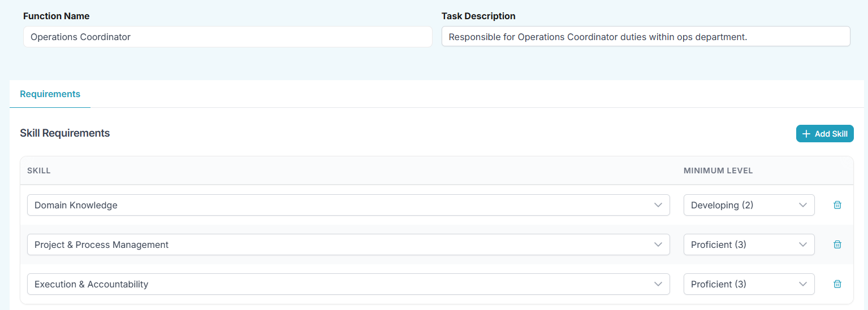Delete the Domain Knowledge skill row

pyautogui.click(x=837, y=205)
